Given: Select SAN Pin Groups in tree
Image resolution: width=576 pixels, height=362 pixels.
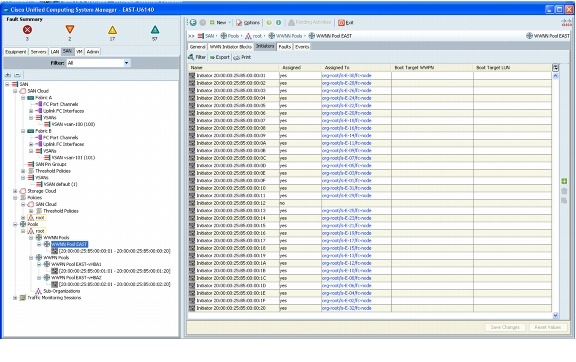Looking at the screenshot, I should pyautogui.click(x=51, y=164).
